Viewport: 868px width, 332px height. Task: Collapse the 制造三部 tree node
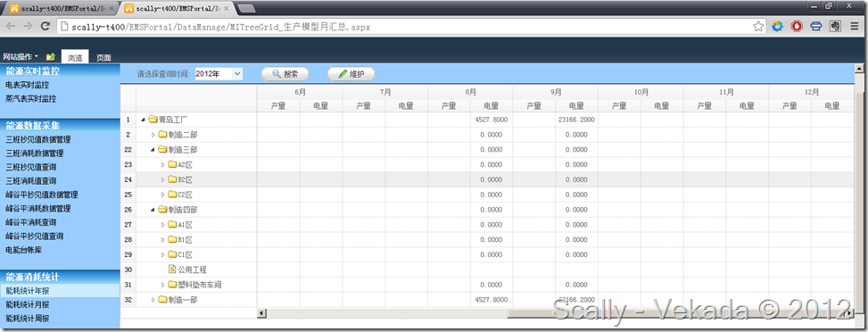tap(153, 150)
